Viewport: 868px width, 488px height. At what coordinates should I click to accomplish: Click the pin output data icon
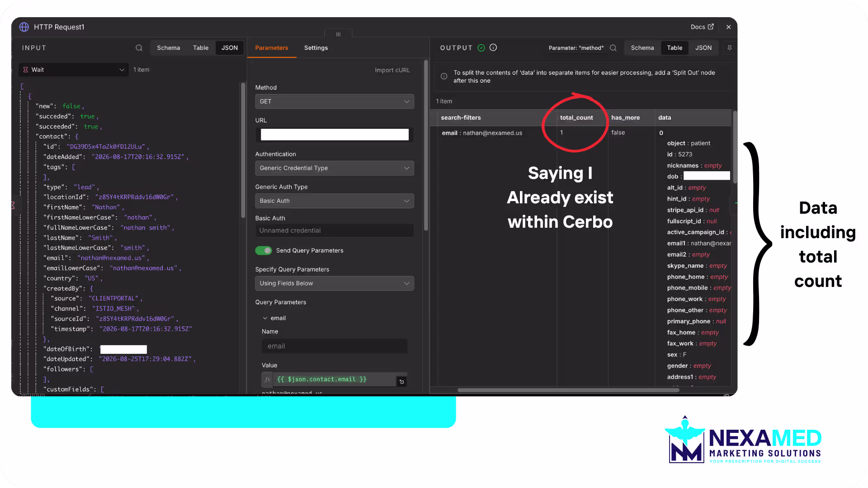729,48
